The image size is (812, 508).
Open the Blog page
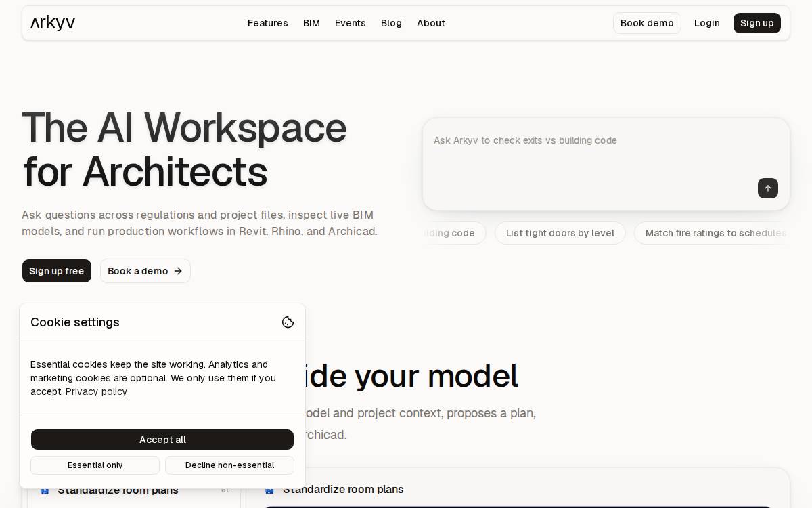391,23
